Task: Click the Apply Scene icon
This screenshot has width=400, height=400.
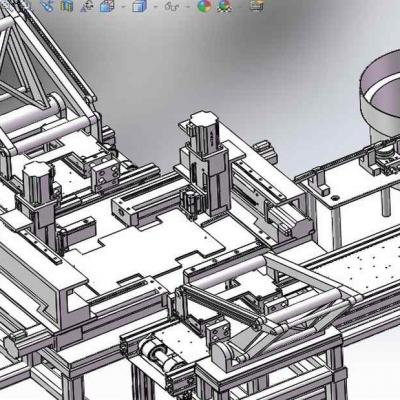Action: pos(225,5)
